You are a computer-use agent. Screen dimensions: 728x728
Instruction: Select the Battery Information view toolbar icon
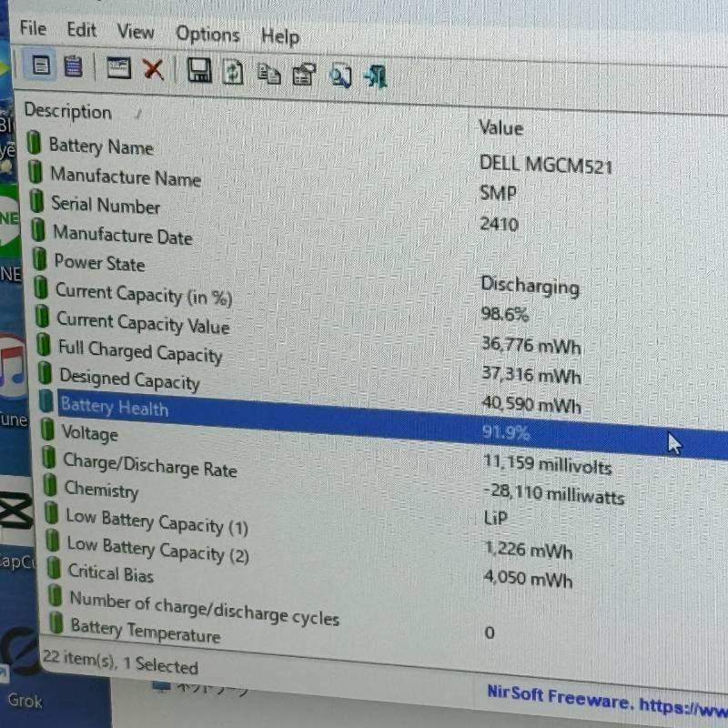41,66
